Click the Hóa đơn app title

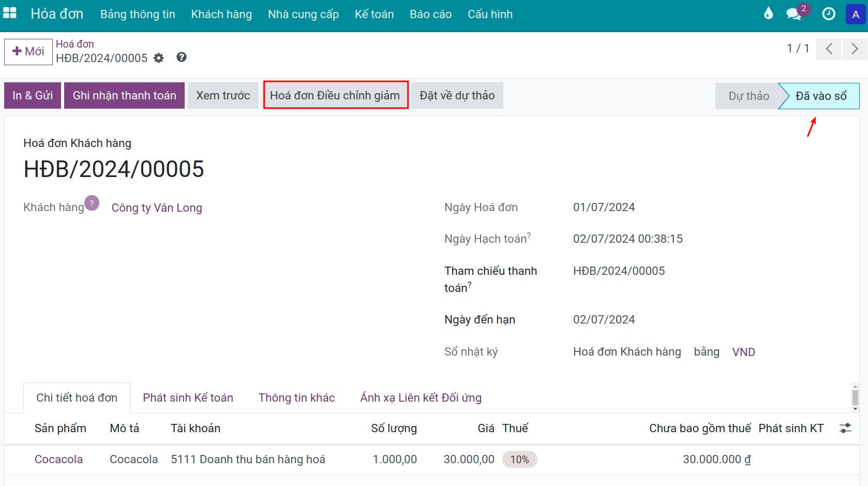point(57,13)
